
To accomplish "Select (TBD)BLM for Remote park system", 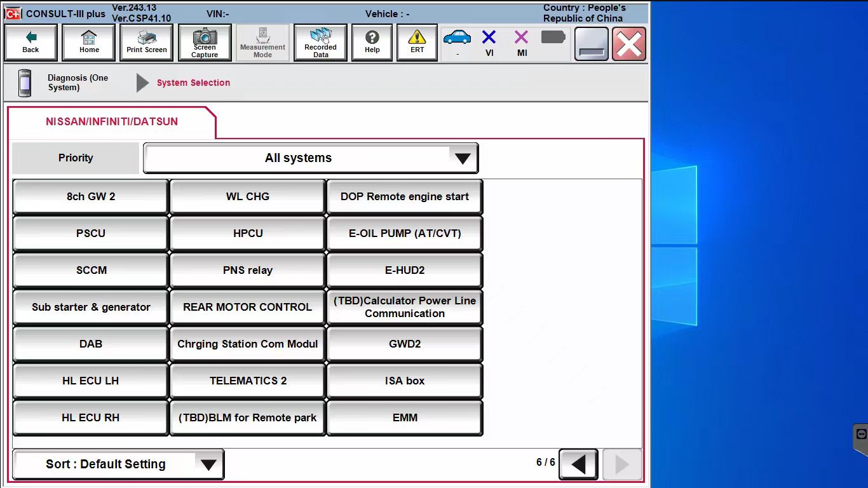I will 248,417.
